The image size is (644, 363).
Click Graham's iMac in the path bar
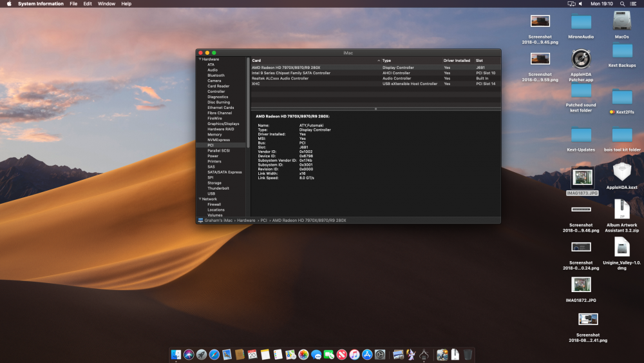pyautogui.click(x=218, y=221)
